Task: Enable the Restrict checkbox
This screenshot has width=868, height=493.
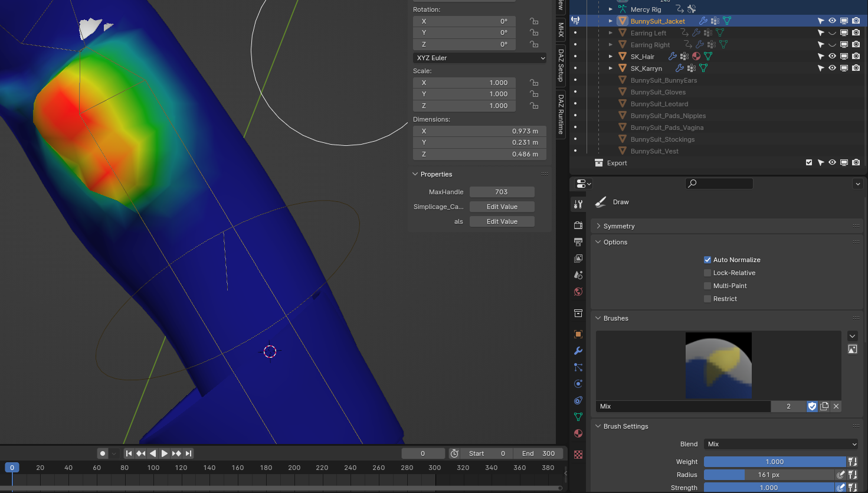Action: (x=707, y=299)
